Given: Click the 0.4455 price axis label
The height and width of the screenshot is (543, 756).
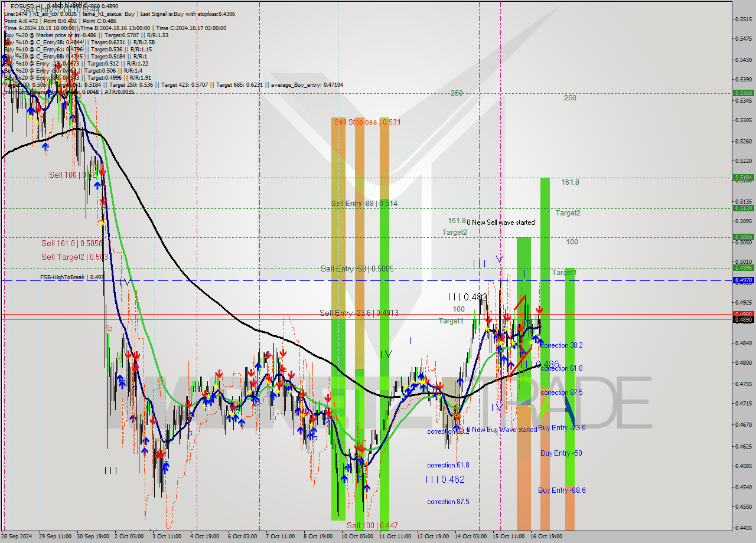Looking at the screenshot, I should (742, 528).
